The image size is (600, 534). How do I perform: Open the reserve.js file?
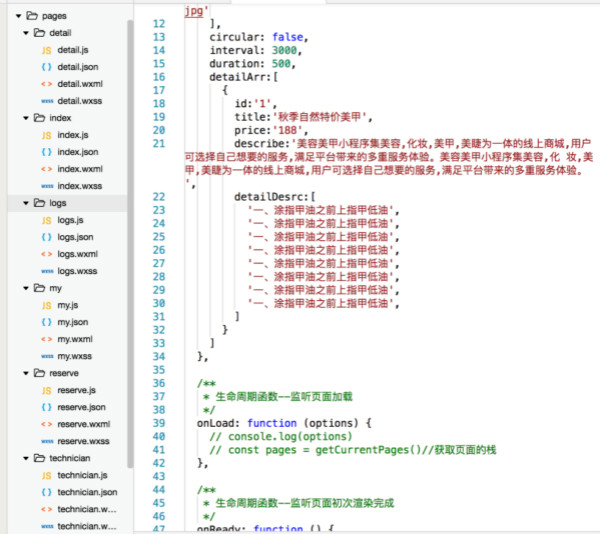[77, 390]
